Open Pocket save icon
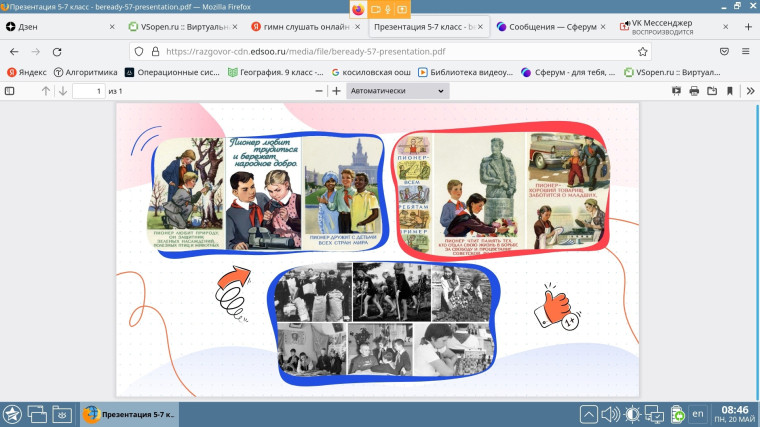 [x=724, y=51]
